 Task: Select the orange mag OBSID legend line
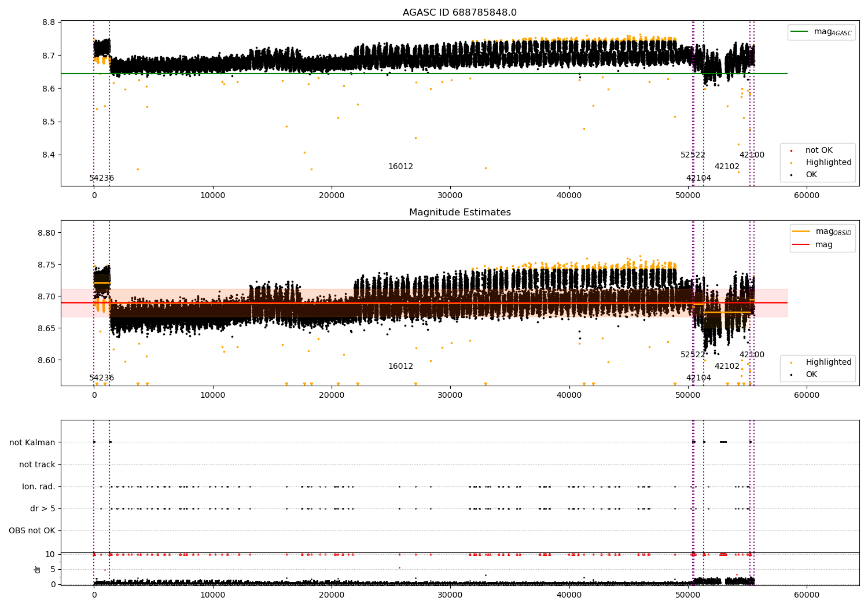coord(801,232)
